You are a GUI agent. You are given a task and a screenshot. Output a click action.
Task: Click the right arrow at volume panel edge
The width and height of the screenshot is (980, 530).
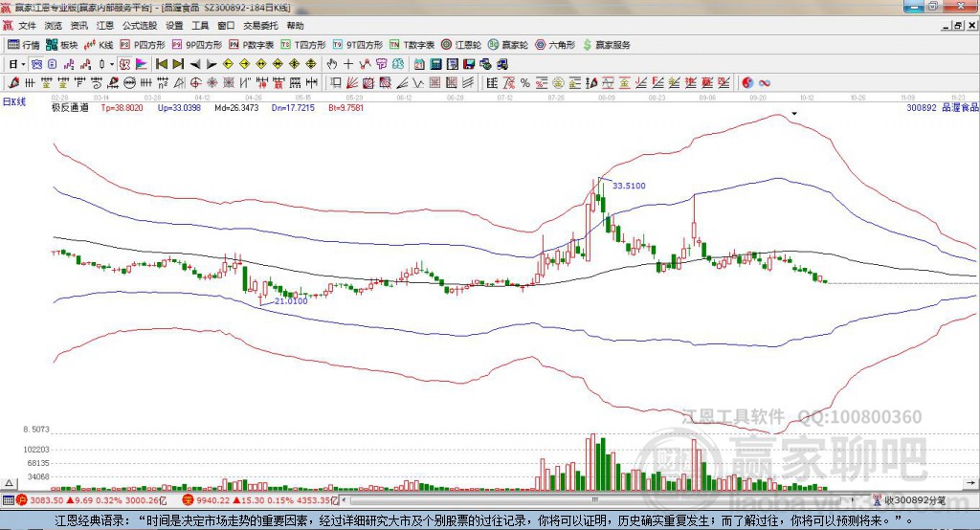[x=970, y=483]
